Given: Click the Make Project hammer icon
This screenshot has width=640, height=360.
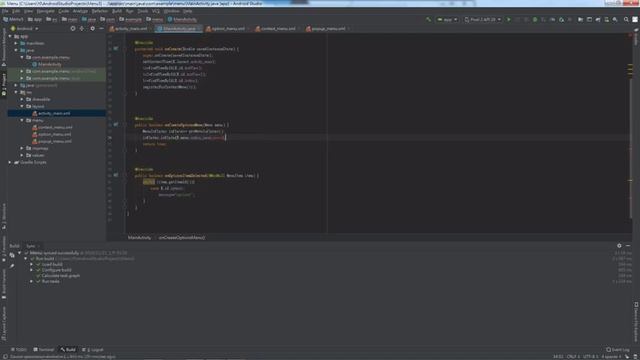Looking at the screenshot, I should pyautogui.click(x=428, y=20).
